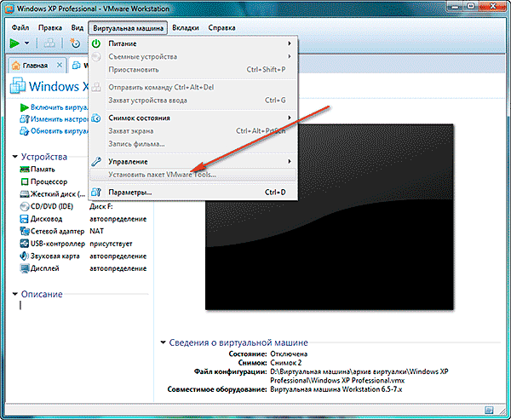Expand the Снимок состояния submenu arrow
Screen dimensions: 511x420
click(289, 118)
